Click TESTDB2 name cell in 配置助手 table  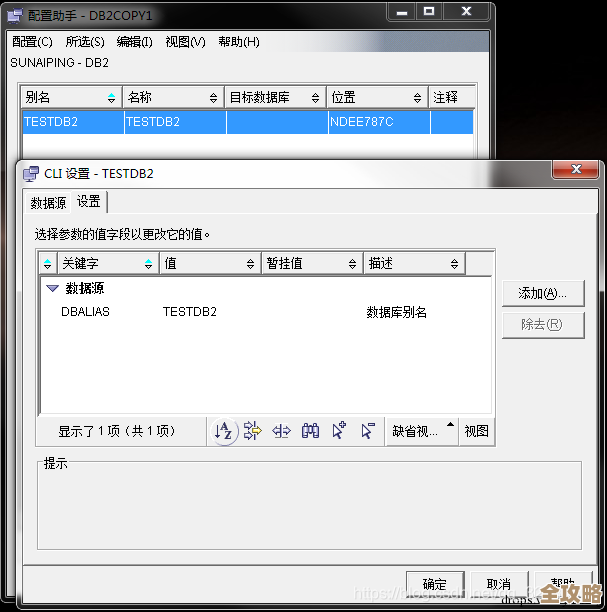point(175,122)
